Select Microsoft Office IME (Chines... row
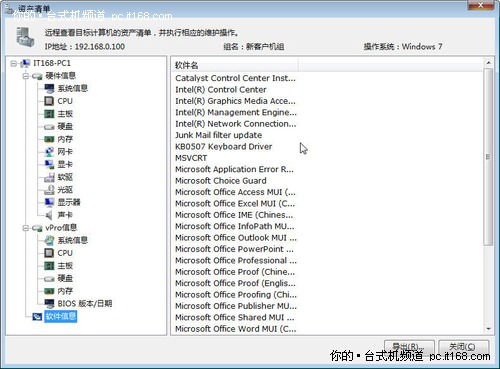Image resolution: width=500 pixels, height=369 pixels. (235, 215)
